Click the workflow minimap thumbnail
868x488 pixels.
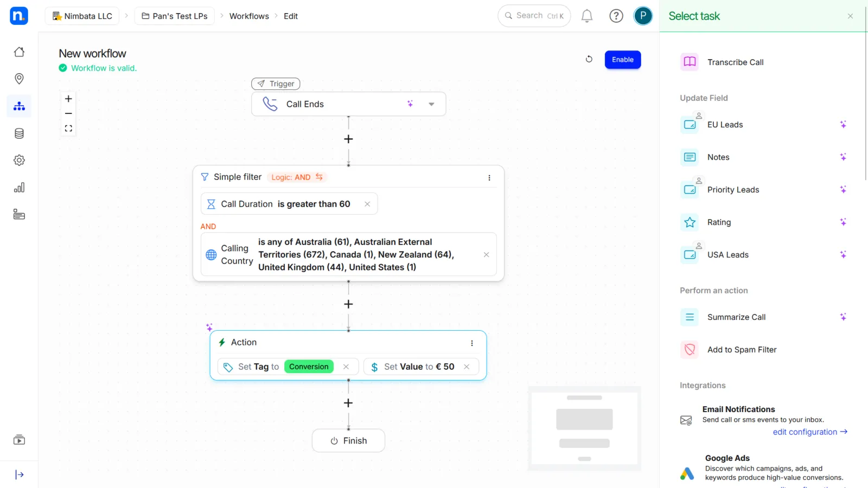pyautogui.click(x=584, y=428)
